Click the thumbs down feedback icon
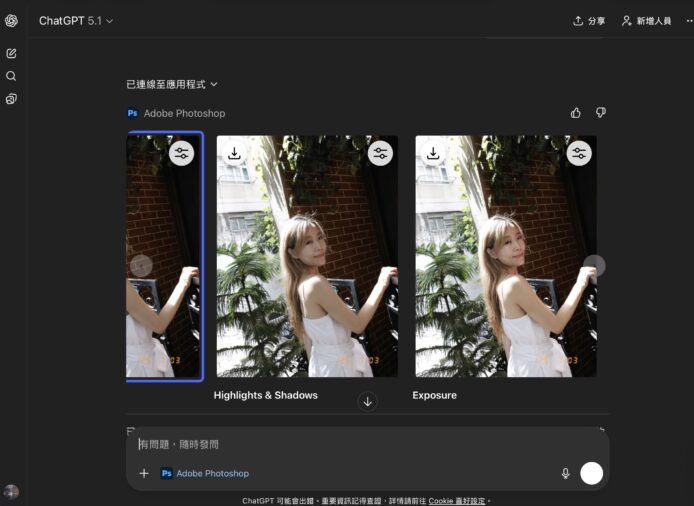The image size is (694, 506). pyautogui.click(x=600, y=113)
